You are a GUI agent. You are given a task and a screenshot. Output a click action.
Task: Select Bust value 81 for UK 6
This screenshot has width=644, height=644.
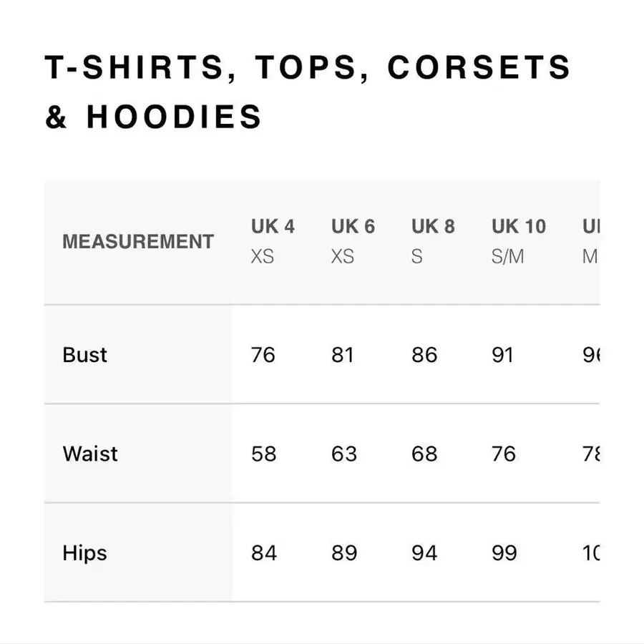[343, 355]
